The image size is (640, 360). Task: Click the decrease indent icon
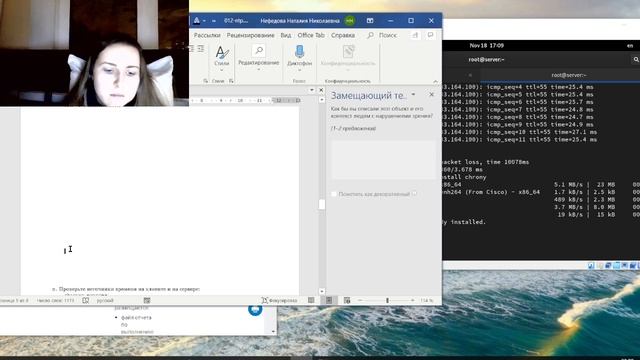(x=191, y=49)
